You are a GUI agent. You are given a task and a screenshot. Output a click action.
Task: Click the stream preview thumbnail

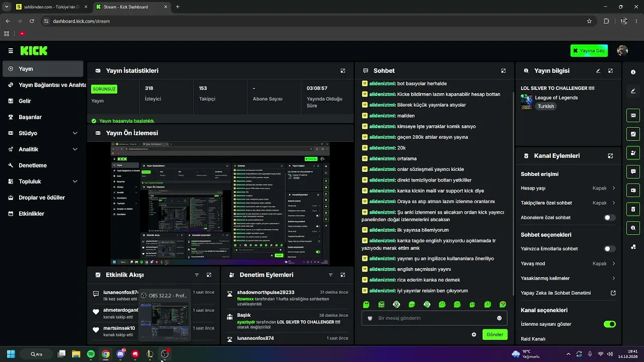[220, 204]
